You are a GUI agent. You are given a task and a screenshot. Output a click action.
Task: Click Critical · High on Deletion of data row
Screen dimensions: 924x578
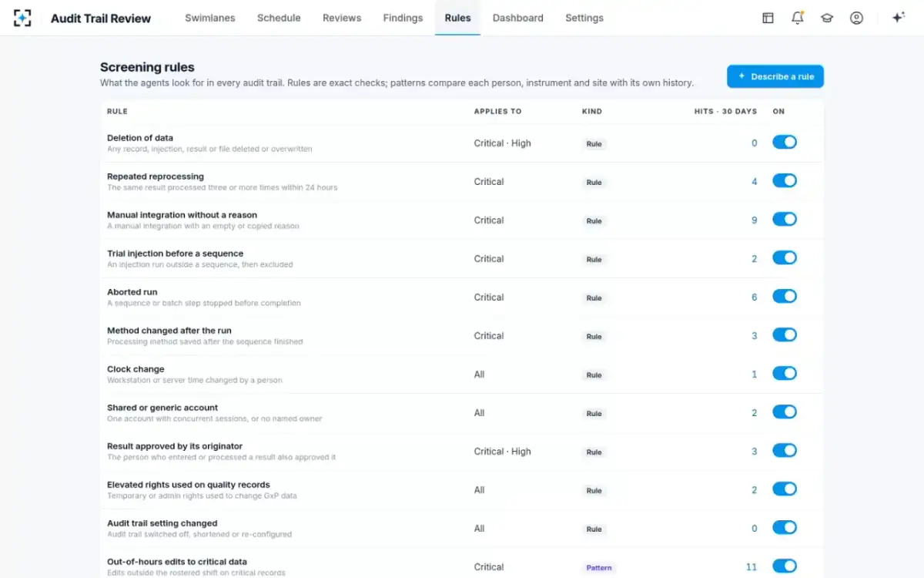502,143
